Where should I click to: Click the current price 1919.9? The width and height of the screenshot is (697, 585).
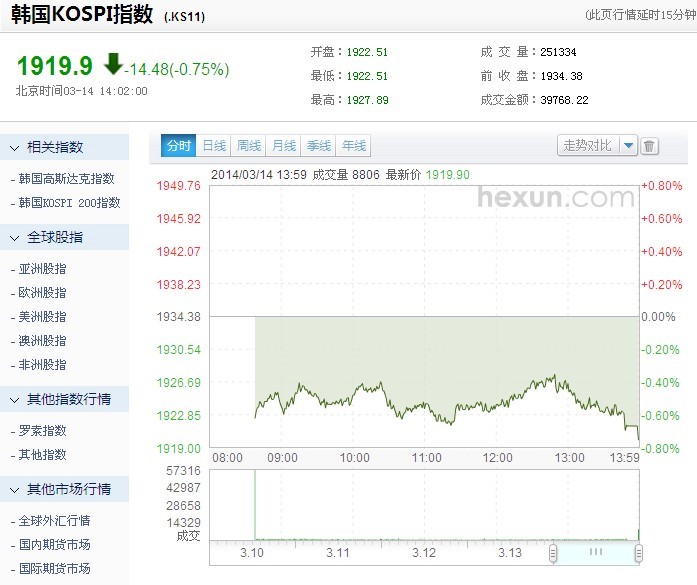[x=55, y=66]
